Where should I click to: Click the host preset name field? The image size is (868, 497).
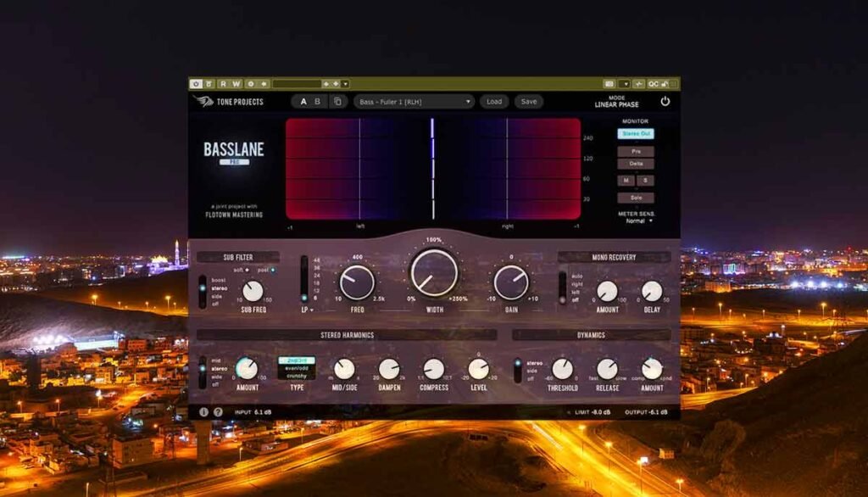[x=297, y=84]
